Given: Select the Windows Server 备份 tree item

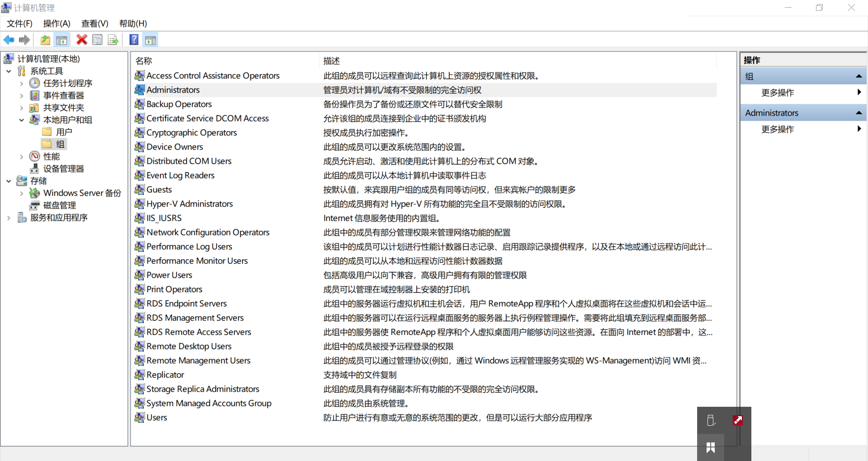Looking at the screenshot, I should click(x=82, y=193).
